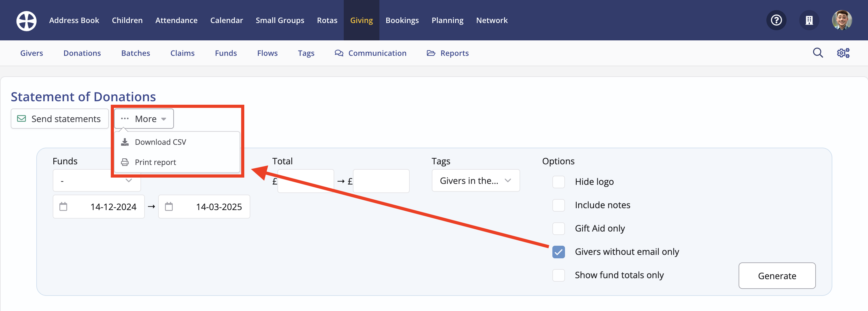Image resolution: width=868 pixels, height=311 pixels.
Task: Open the Planning module
Action: [447, 20]
